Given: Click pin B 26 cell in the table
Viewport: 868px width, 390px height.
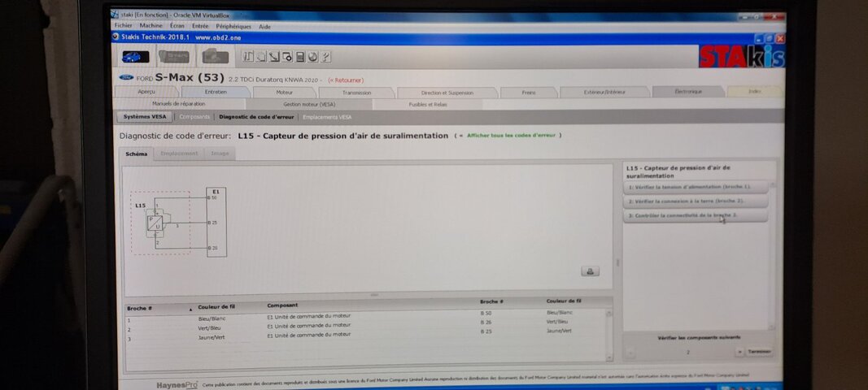Looking at the screenshot, I should click(x=486, y=322).
